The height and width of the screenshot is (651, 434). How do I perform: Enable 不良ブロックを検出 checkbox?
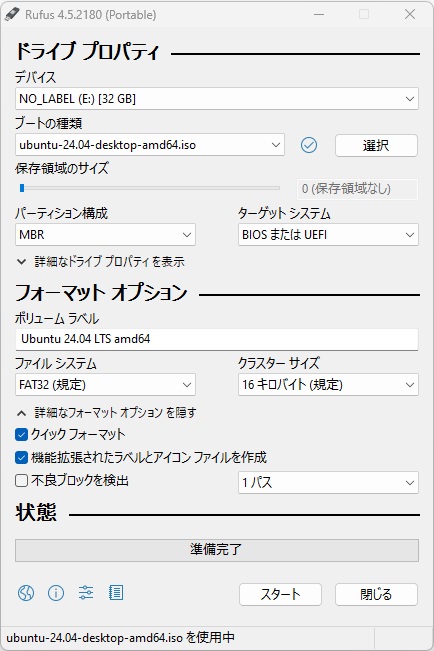tap(21, 481)
